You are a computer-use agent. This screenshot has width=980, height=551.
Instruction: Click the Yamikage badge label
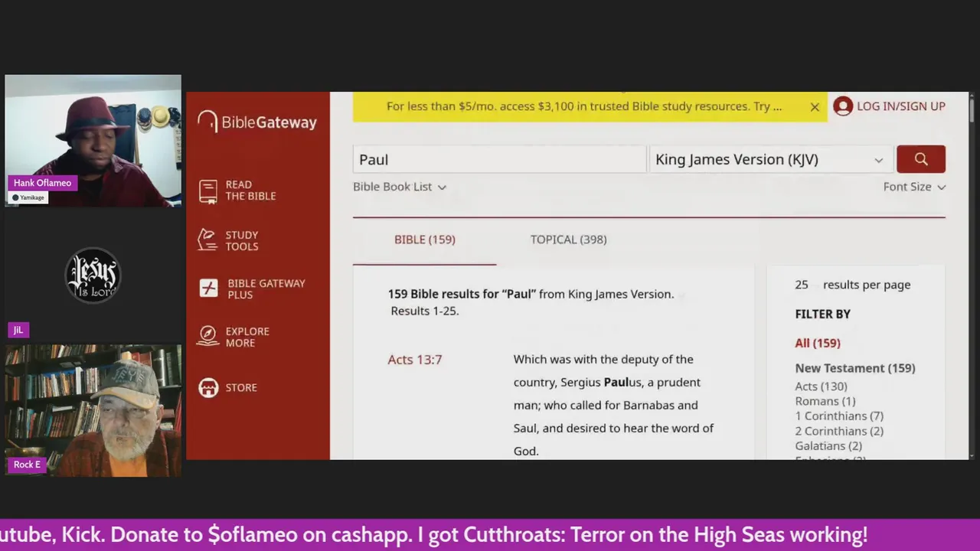coord(28,197)
